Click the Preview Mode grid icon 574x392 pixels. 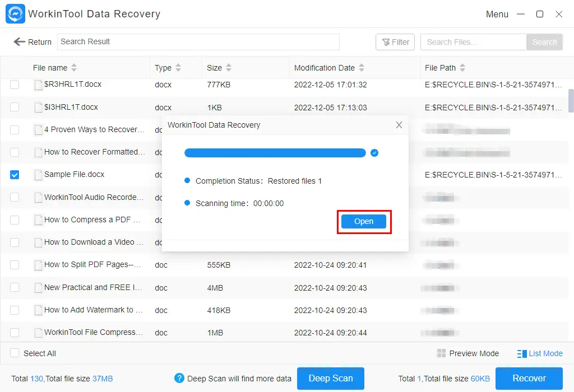(x=442, y=353)
